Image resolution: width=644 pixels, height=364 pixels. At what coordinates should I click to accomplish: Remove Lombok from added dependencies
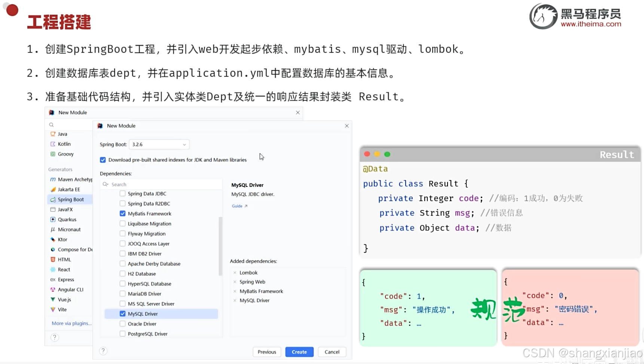[x=235, y=273]
